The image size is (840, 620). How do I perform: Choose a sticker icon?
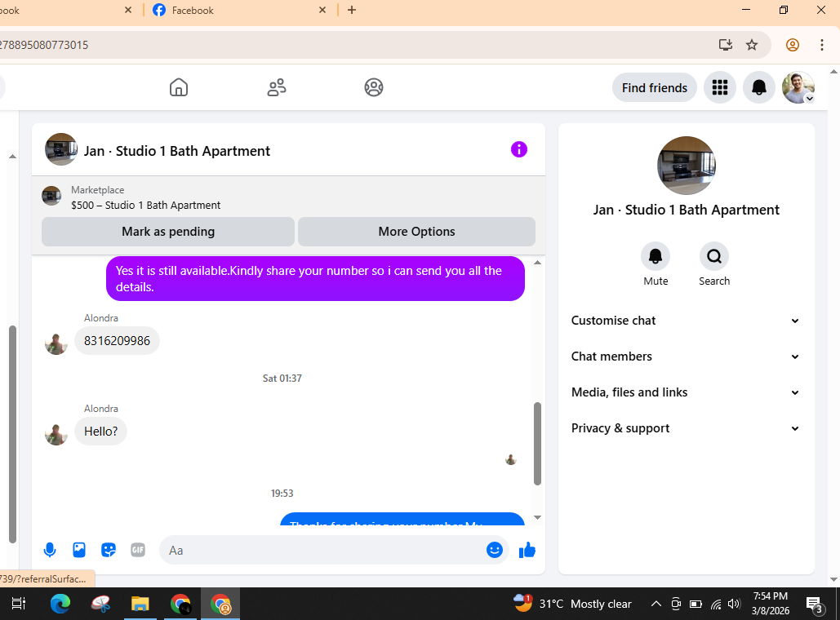(109, 550)
